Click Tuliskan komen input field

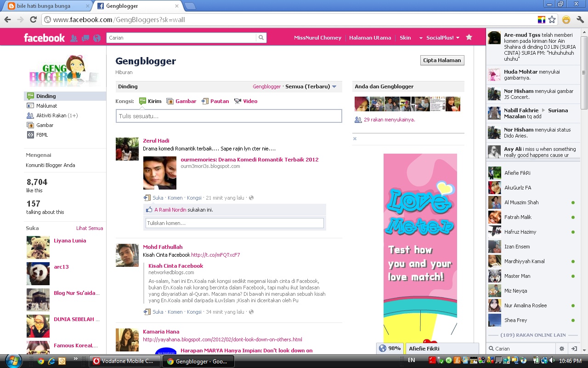tap(234, 223)
